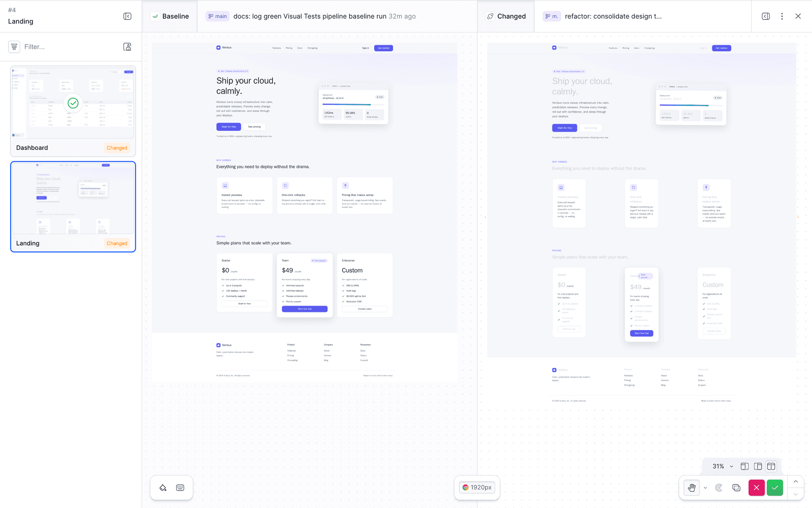Image resolution: width=812 pixels, height=508 pixels.
Task: Switch to changed-only view mode
Action: click(x=758, y=466)
